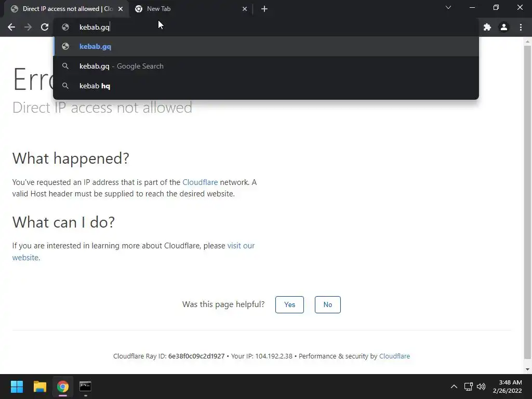Click the Chrome taskbar icon

pos(63,387)
